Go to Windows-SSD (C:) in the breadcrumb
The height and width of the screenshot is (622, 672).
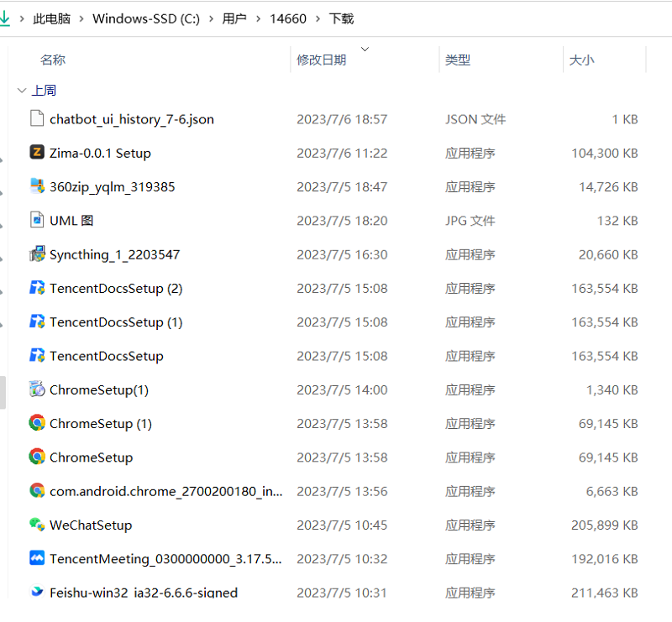click(146, 18)
